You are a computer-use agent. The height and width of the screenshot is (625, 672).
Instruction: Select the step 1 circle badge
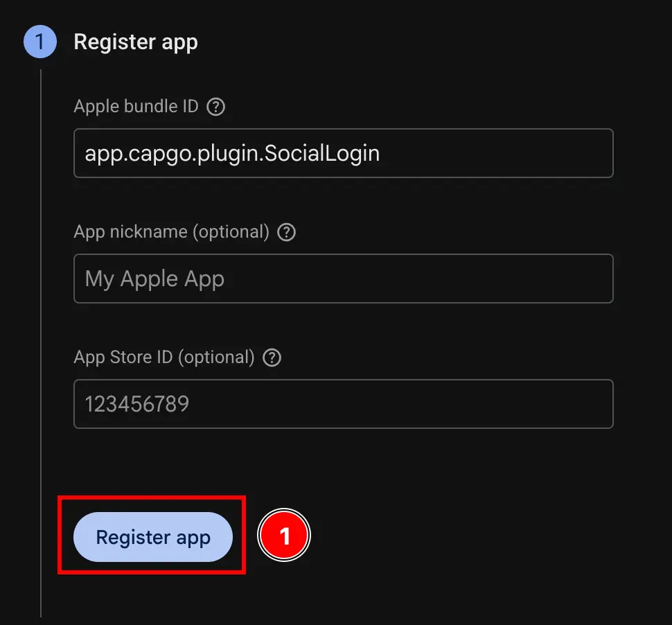point(39,41)
